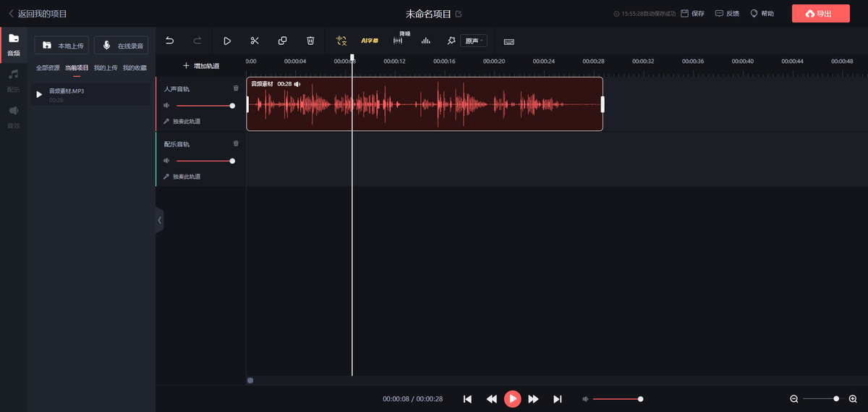
Task: Click the 本地上传 upload button
Action: tap(61, 46)
